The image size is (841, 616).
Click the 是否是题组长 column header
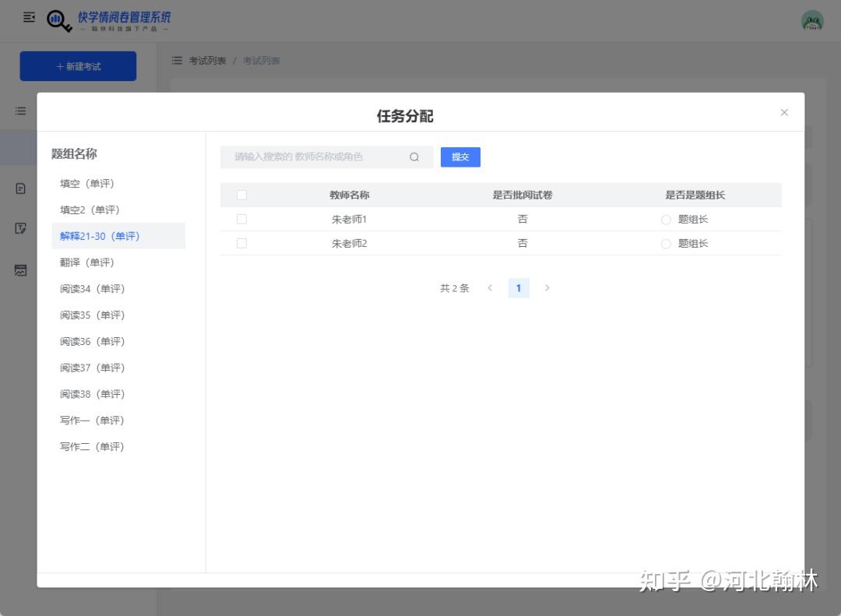click(x=695, y=195)
